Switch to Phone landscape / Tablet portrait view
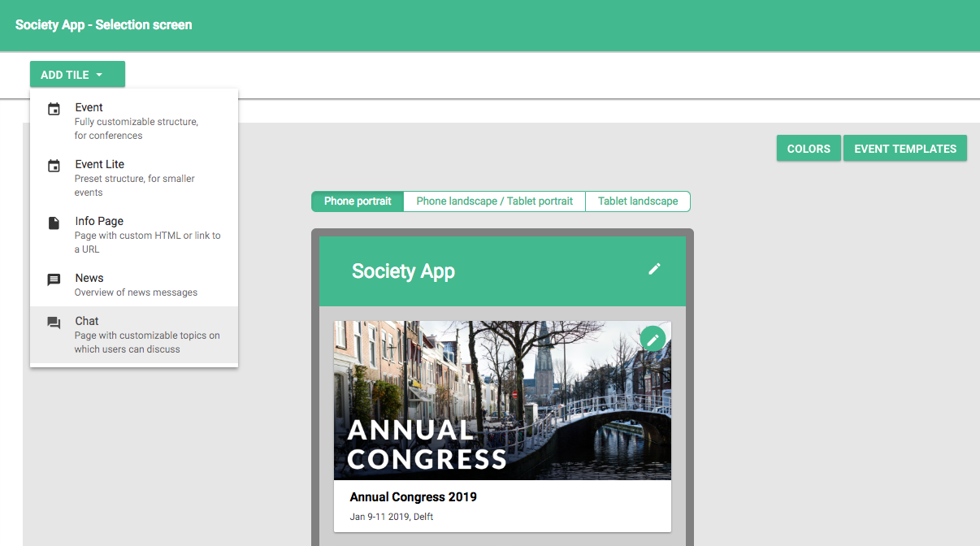980x546 pixels. click(495, 201)
